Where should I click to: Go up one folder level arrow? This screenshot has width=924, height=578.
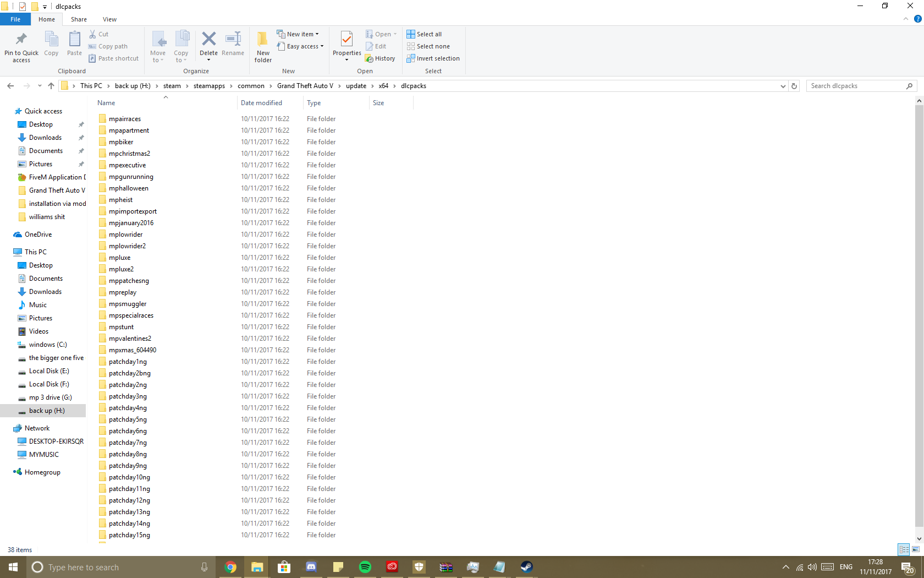(x=51, y=86)
